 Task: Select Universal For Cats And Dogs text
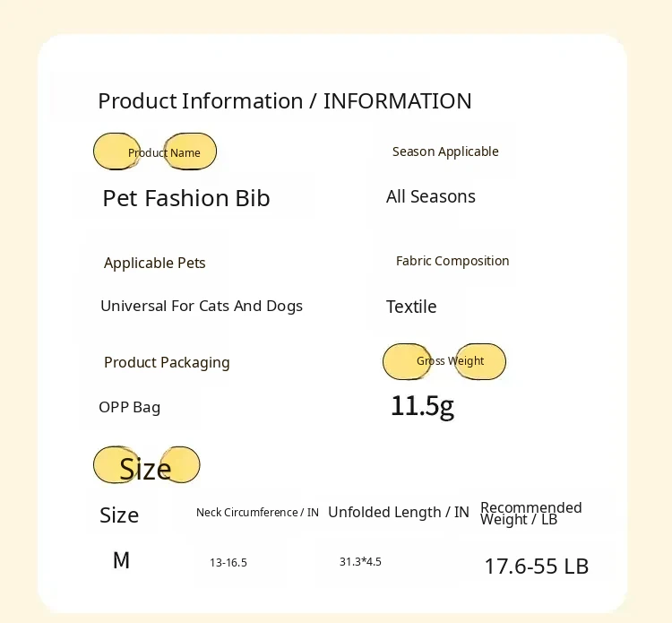click(x=202, y=306)
